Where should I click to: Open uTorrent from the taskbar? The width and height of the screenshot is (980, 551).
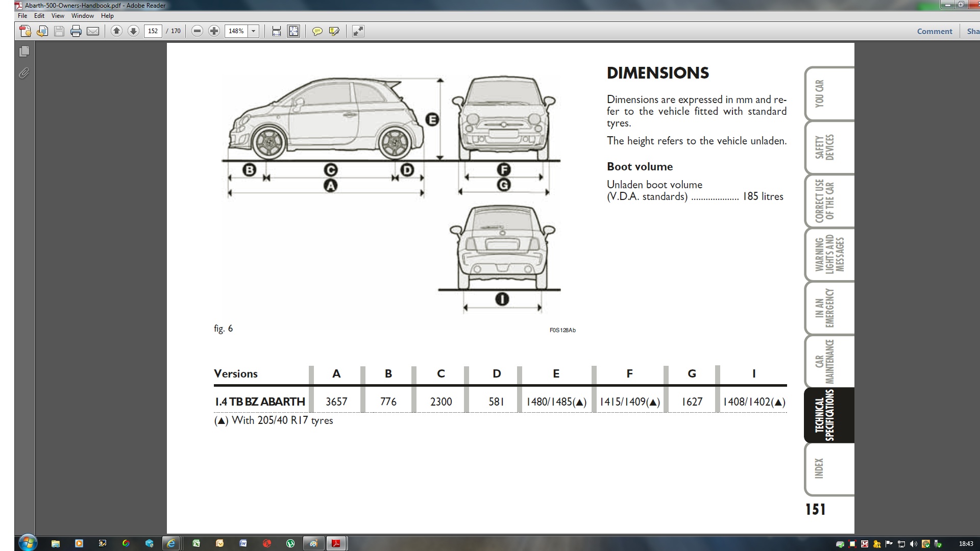(290, 543)
